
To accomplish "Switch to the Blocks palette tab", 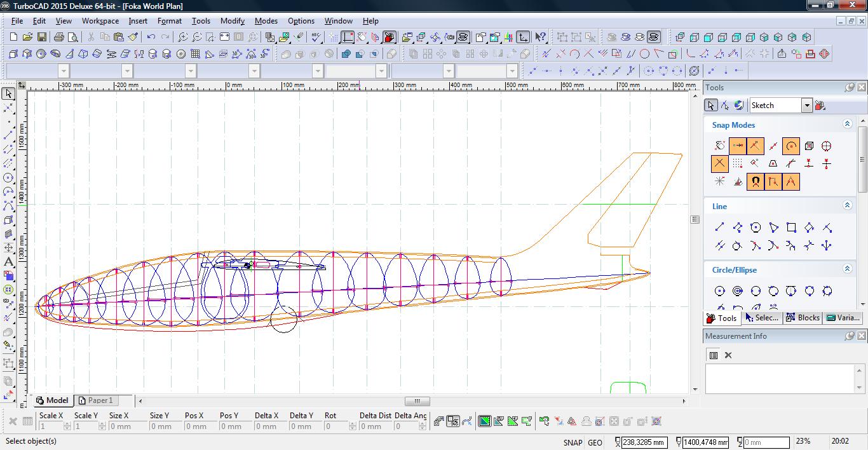I will point(803,318).
